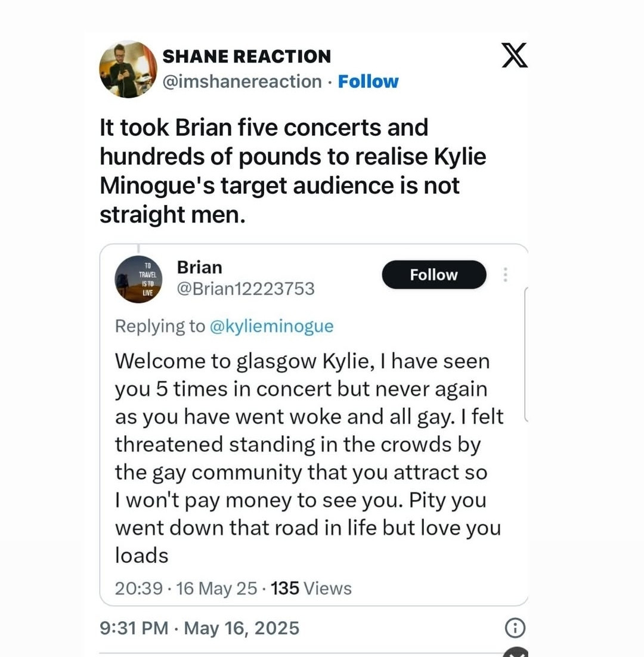
Task: Open the X logo in the top corner
Action: [515, 55]
